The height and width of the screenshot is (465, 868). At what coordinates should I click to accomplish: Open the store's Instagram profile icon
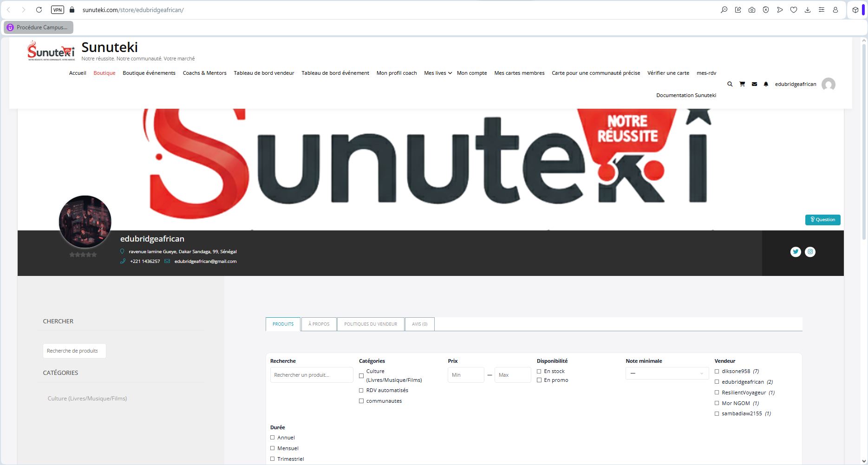tap(810, 252)
